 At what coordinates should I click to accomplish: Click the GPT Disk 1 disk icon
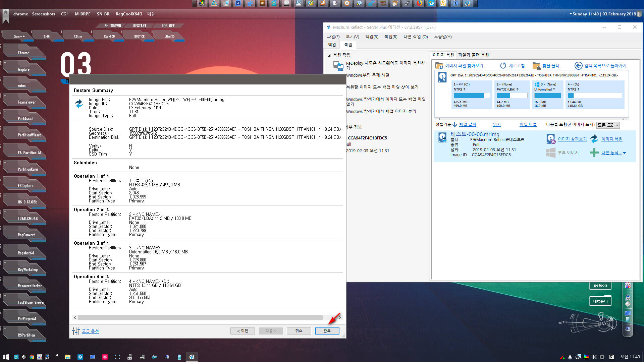coord(442,77)
